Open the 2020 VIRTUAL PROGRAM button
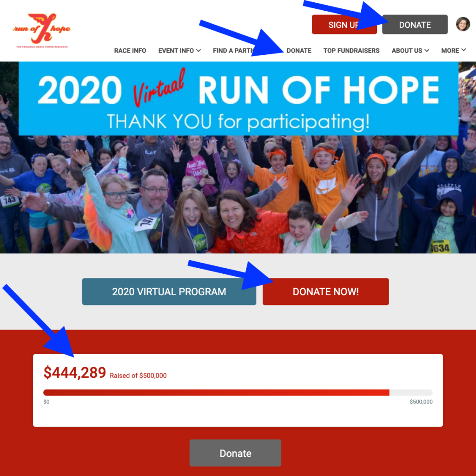Image resolution: width=476 pixels, height=476 pixels. point(169,291)
